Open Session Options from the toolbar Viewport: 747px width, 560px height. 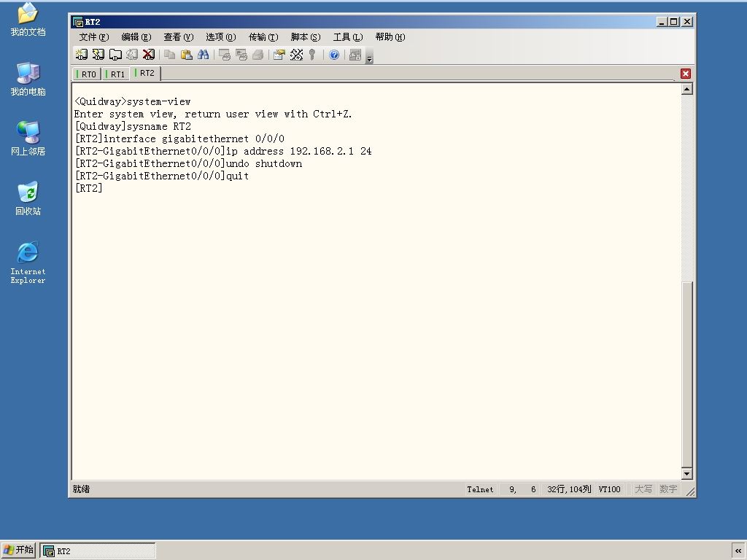click(279, 55)
